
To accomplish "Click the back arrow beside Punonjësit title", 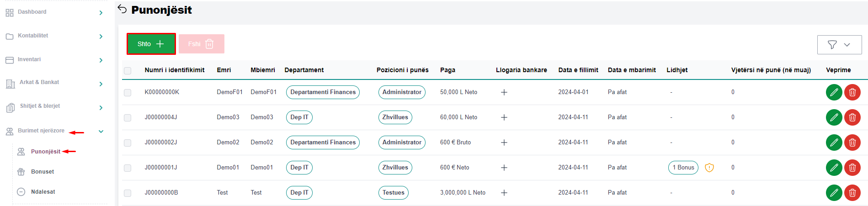I will pos(122,9).
